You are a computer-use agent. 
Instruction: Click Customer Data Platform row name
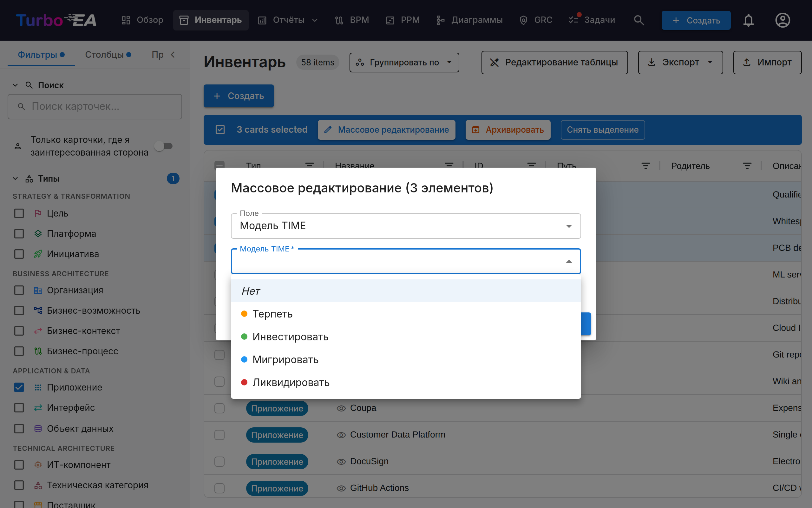tap(397, 434)
